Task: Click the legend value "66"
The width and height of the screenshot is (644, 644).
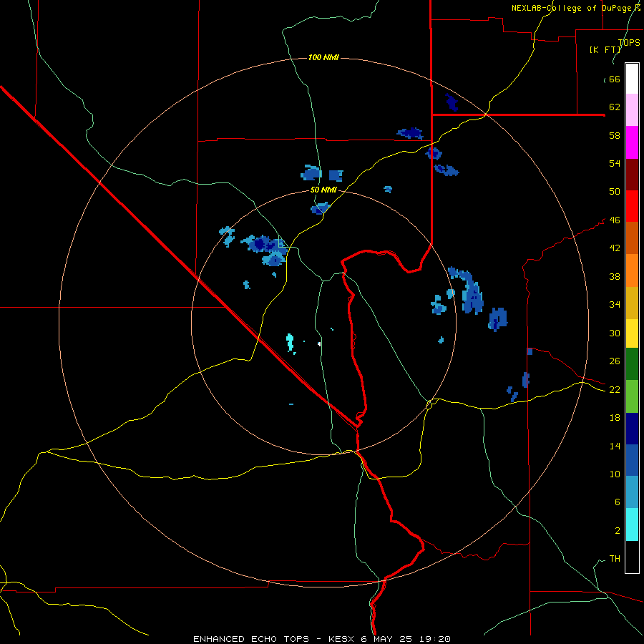Action: coord(614,79)
